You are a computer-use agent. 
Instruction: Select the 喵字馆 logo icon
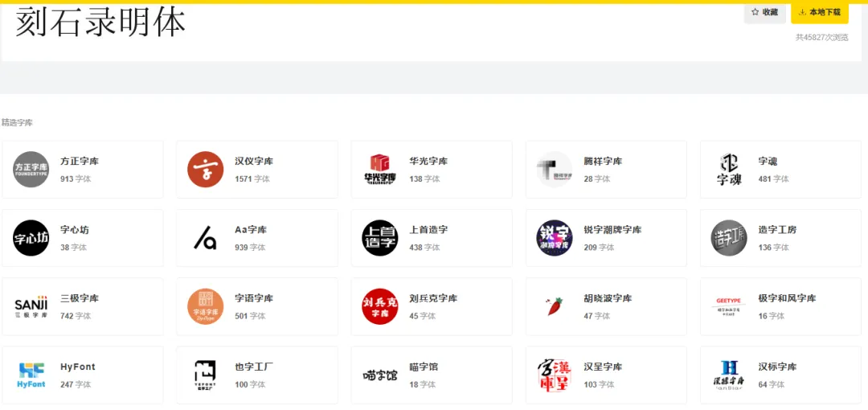click(x=379, y=375)
